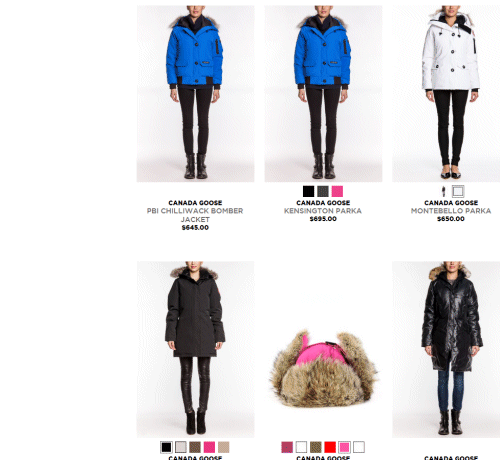Click tiny model swatch under Montebello Parka
The image size is (500, 460).
pos(443,191)
